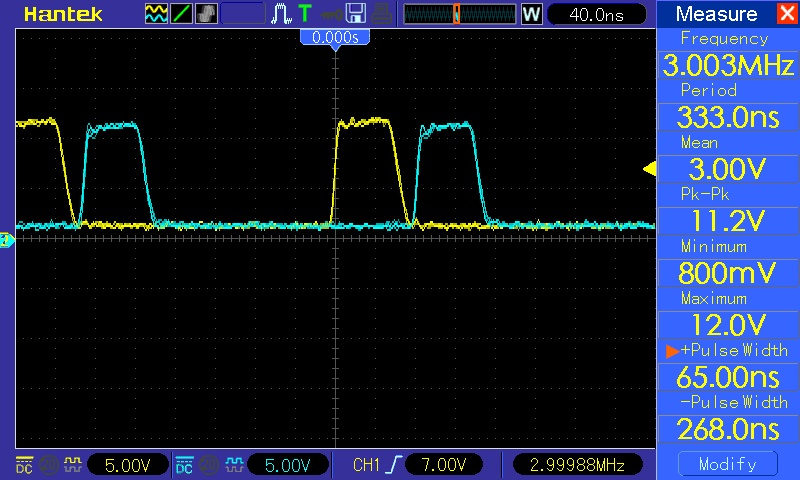Screen dimensions: 800x480
Task: Click the W window icon
Action: point(531,14)
